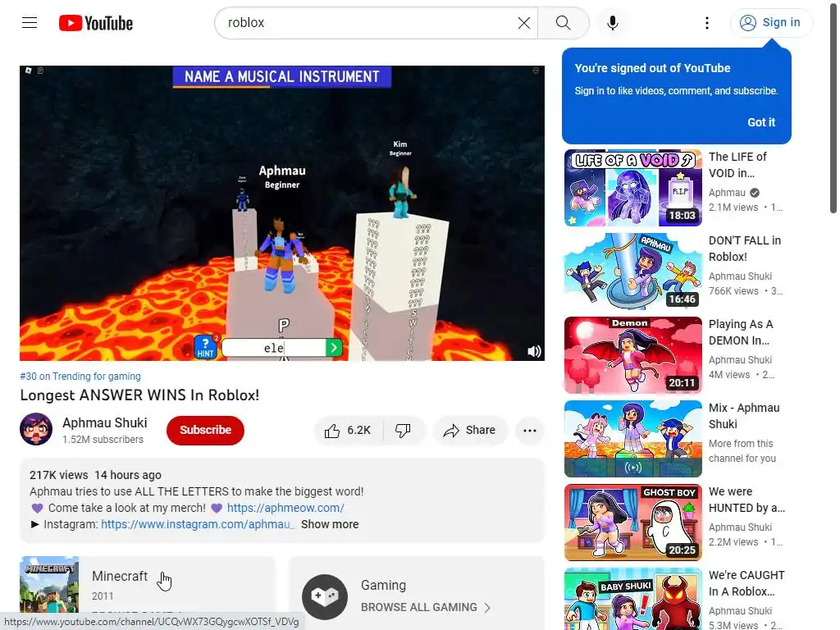Click the 217K views text
This screenshot has width=840, height=630.
pyautogui.click(x=59, y=475)
